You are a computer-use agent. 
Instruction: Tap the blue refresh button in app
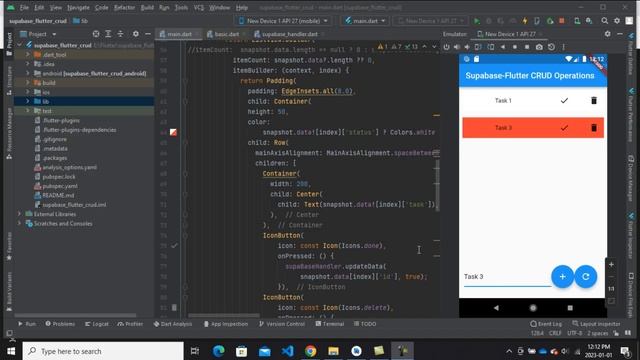[x=585, y=276]
